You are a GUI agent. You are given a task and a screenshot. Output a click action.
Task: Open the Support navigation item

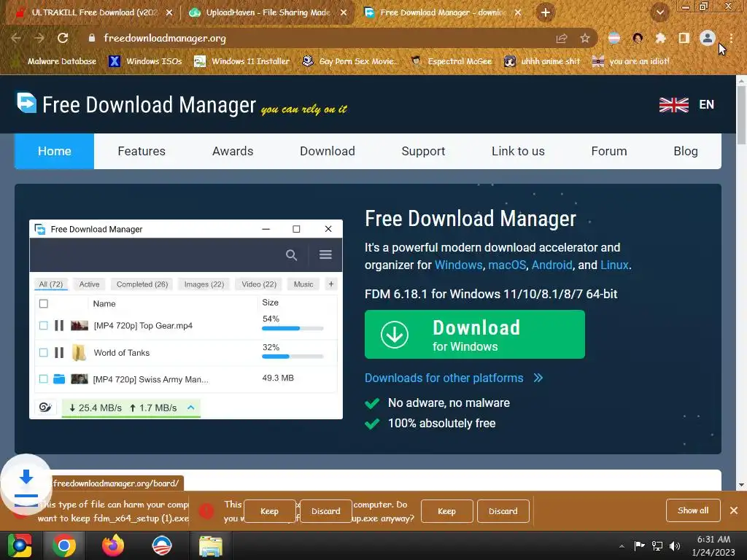(423, 151)
